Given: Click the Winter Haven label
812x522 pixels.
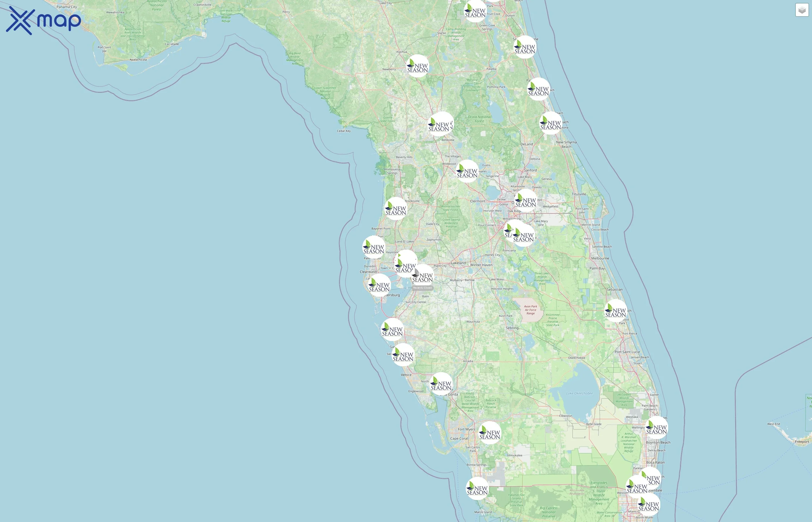Looking at the screenshot, I should click(x=481, y=265).
